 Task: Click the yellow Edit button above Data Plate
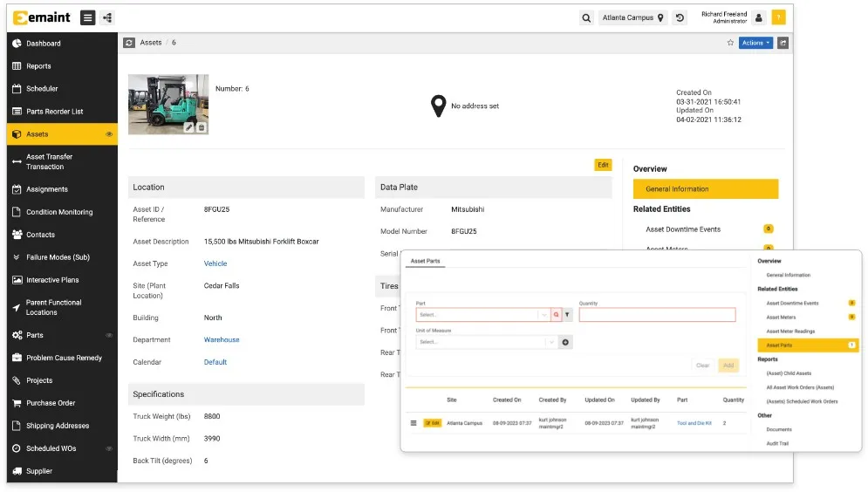click(x=603, y=165)
